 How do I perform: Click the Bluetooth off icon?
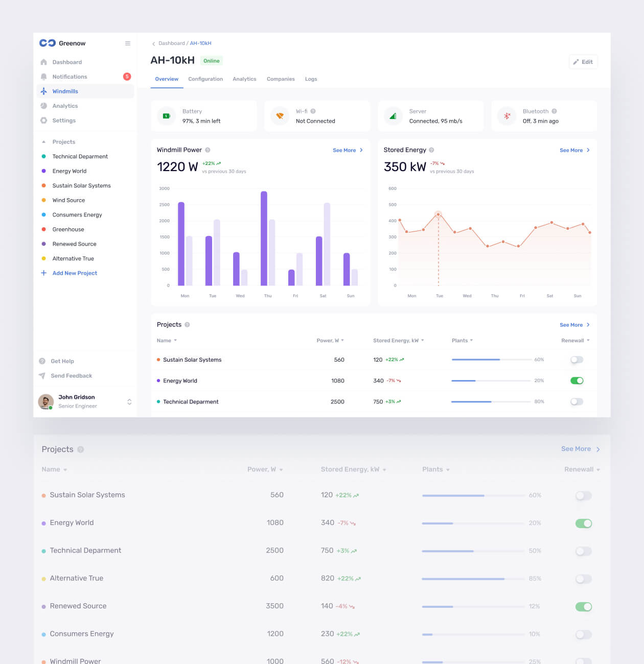click(x=507, y=116)
